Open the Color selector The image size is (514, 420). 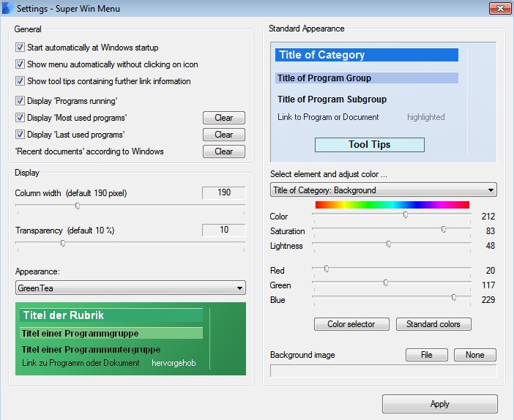click(351, 324)
